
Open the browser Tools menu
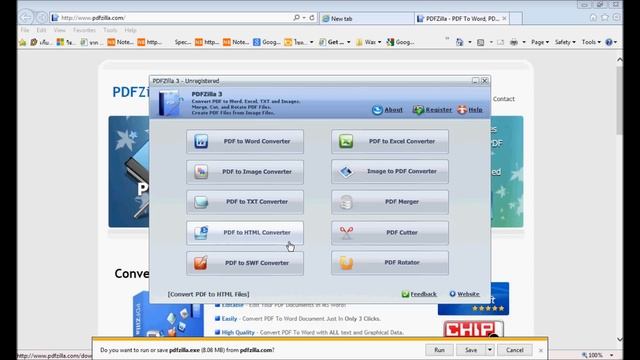coord(110,30)
